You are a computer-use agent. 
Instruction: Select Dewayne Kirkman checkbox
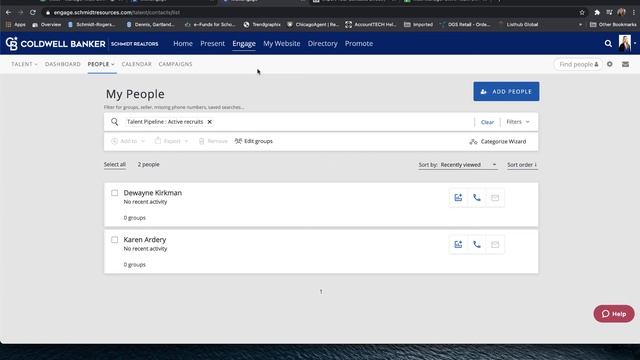(115, 193)
